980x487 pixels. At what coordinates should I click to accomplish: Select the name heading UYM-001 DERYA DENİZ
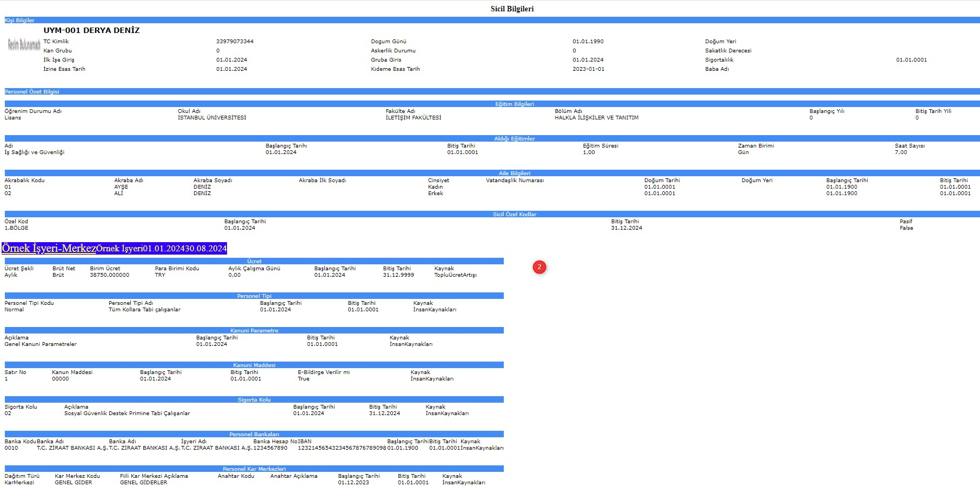[91, 30]
